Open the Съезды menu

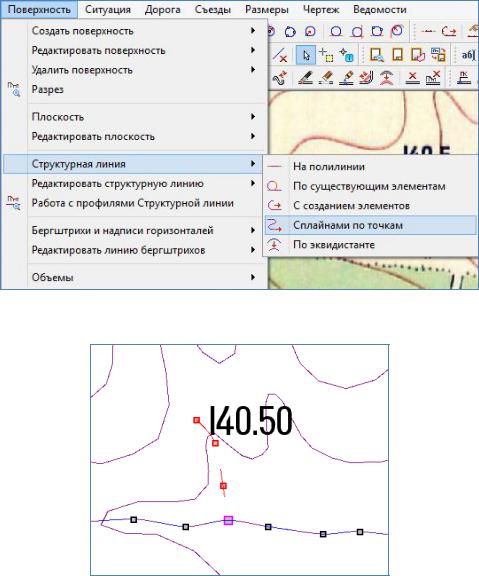tap(213, 10)
